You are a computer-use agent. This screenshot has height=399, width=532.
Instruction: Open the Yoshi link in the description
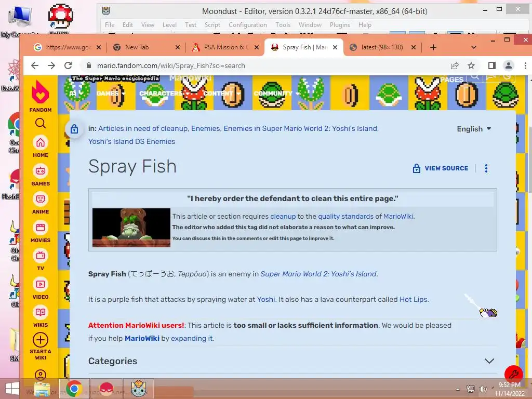(265, 299)
